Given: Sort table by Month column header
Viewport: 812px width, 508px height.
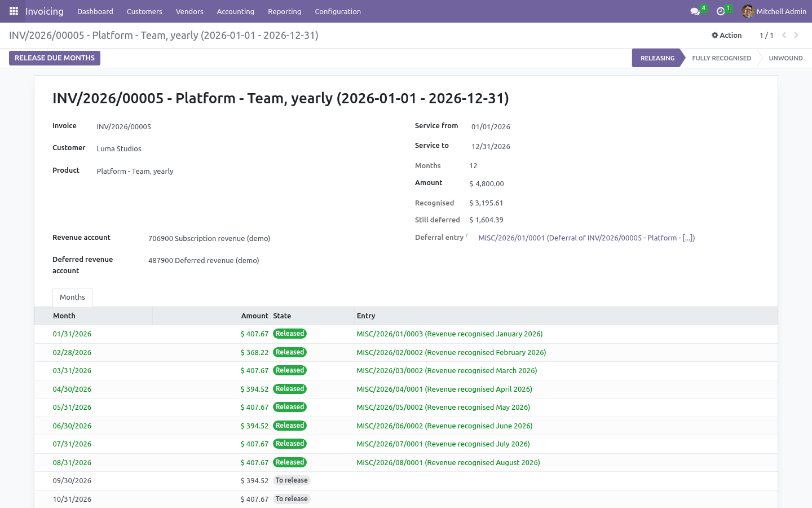Looking at the screenshot, I should pyautogui.click(x=93, y=316).
